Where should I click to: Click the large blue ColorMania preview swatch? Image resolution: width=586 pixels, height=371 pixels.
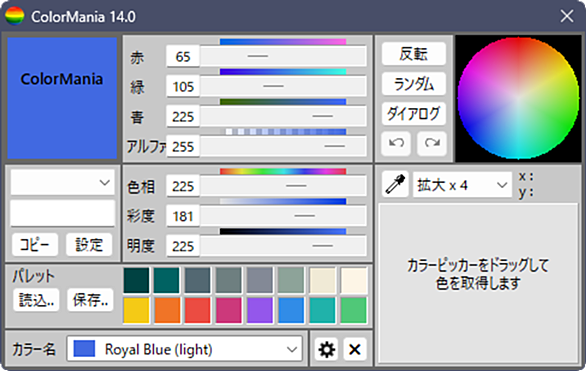click(62, 98)
